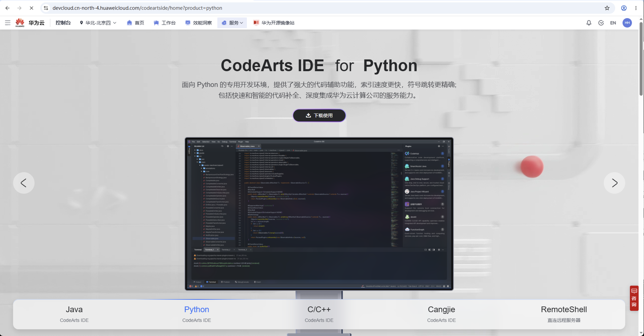Viewport: 644px width, 336px height.
Task: Click browser back arrow
Action: pos(8,8)
